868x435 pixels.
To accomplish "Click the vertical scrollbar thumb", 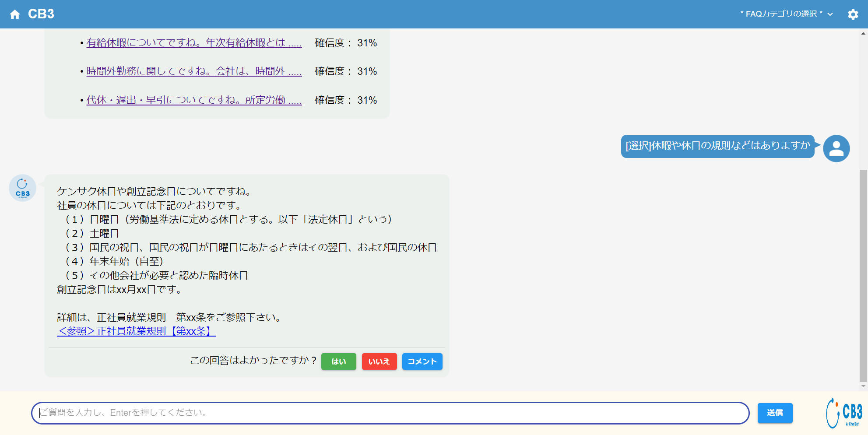I will tap(863, 276).
